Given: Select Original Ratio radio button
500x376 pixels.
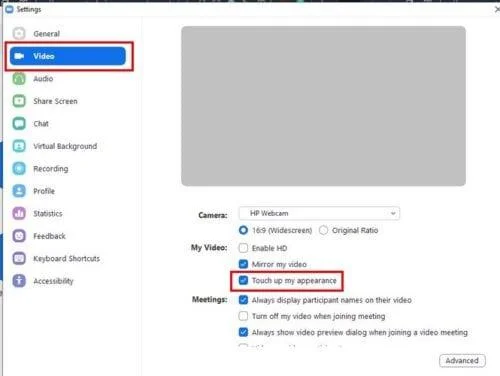Looking at the screenshot, I should [x=323, y=230].
